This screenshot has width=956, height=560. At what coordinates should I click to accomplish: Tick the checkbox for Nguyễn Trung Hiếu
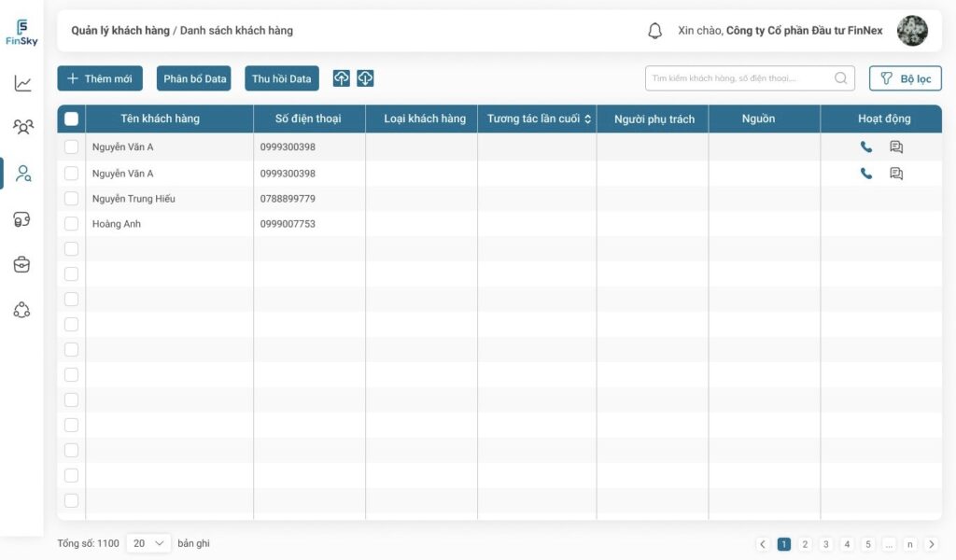tap(71, 199)
